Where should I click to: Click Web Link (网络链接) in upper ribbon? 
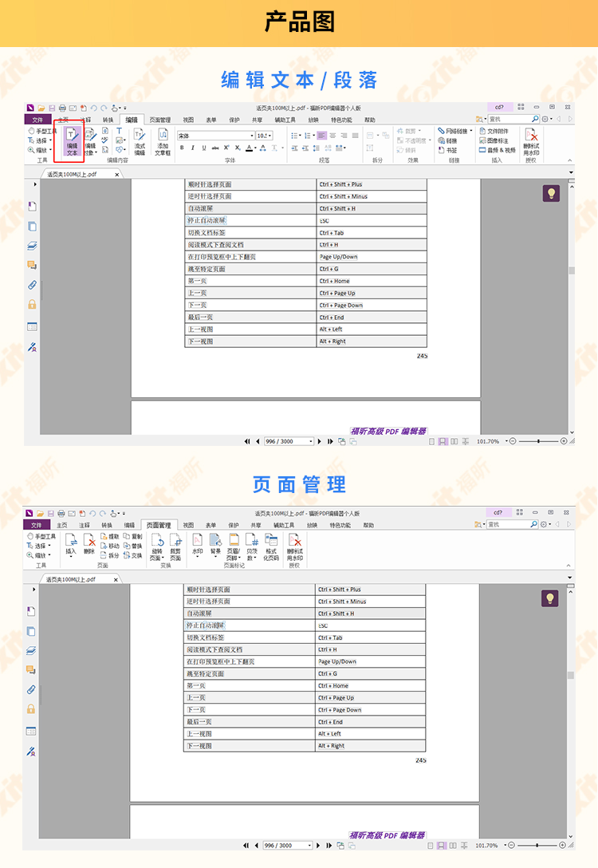coord(455,131)
